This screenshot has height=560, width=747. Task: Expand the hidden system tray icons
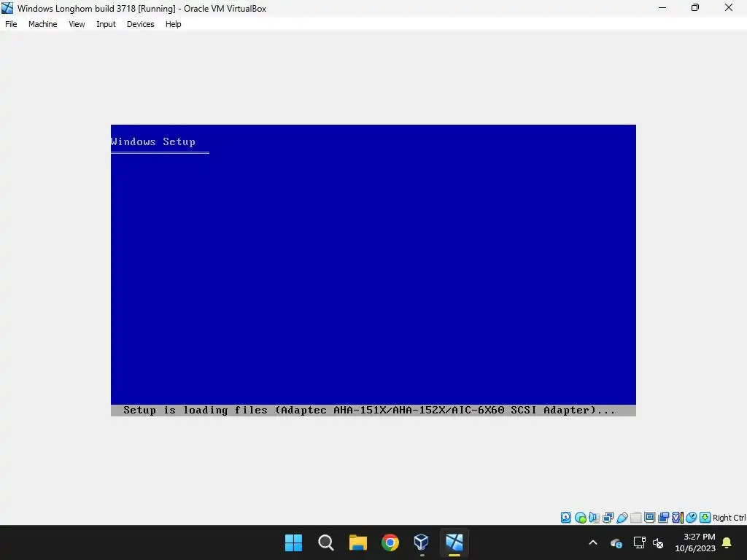[x=593, y=542]
